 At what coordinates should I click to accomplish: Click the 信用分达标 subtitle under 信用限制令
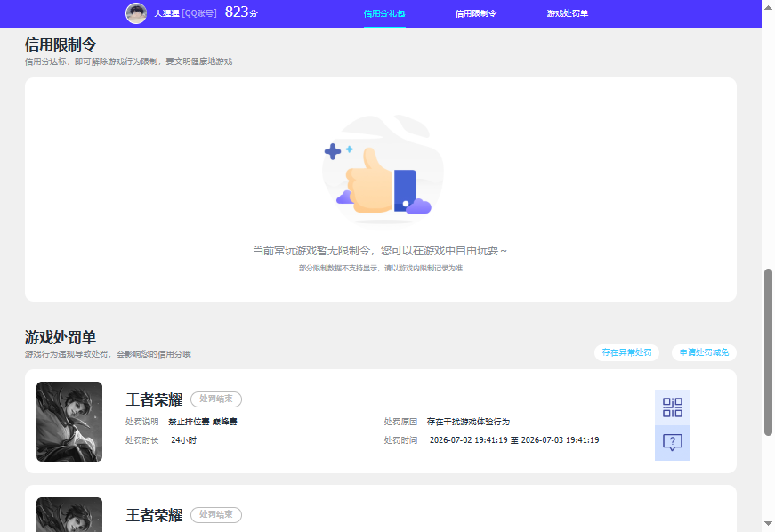click(x=128, y=61)
